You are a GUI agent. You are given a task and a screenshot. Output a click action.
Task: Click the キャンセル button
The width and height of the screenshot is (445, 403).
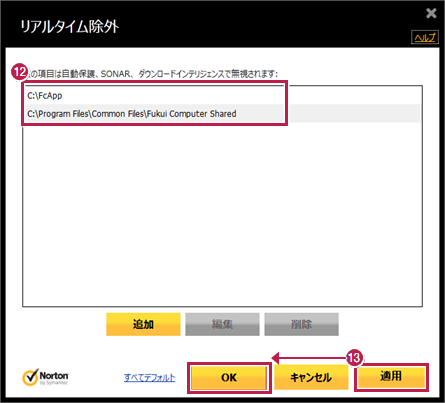(311, 378)
